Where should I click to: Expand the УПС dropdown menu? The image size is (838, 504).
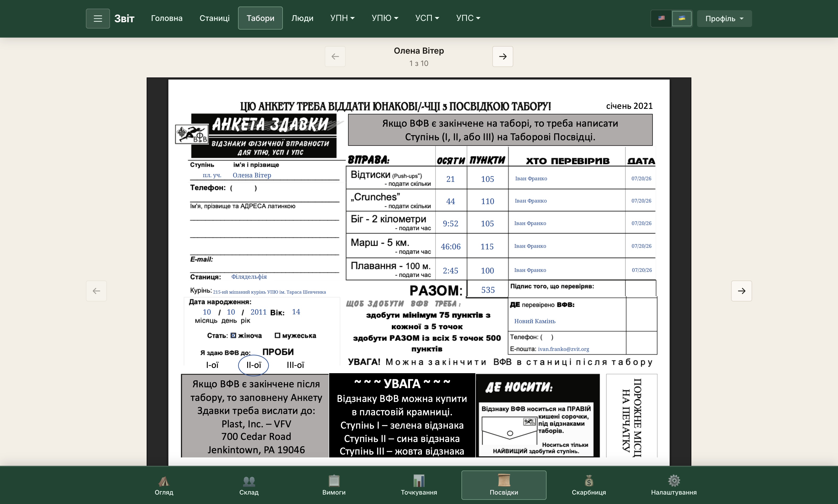pyautogui.click(x=468, y=18)
